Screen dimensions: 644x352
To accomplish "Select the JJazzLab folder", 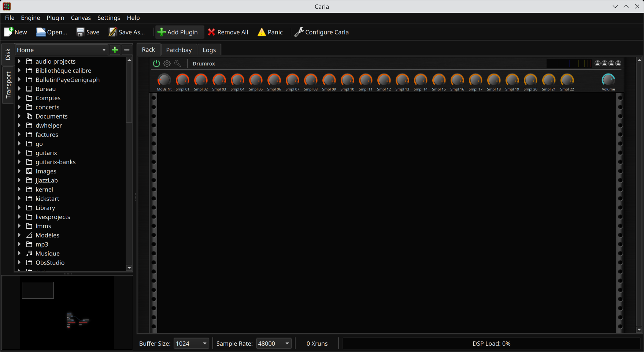I will coord(47,180).
